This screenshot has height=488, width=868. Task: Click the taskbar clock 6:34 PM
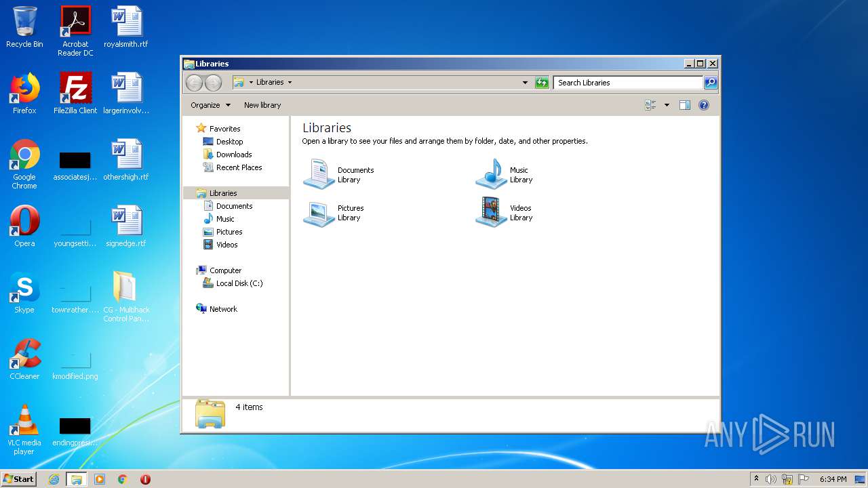pyautogui.click(x=833, y=479)
